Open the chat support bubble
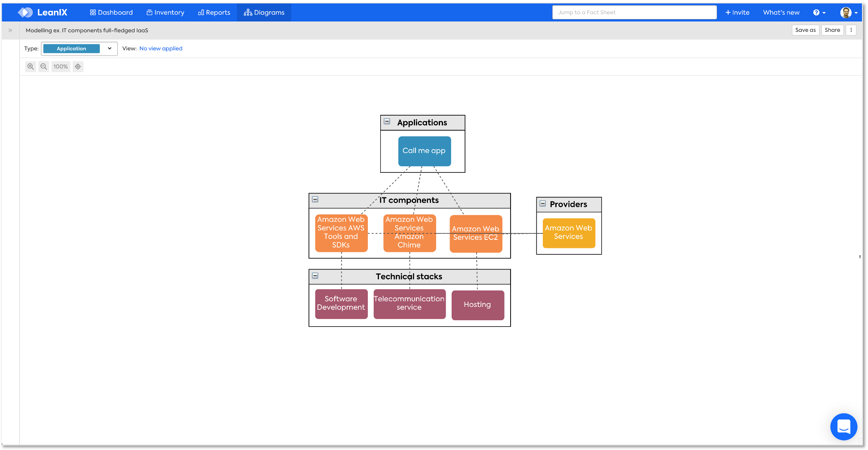 tap(843, 427)
